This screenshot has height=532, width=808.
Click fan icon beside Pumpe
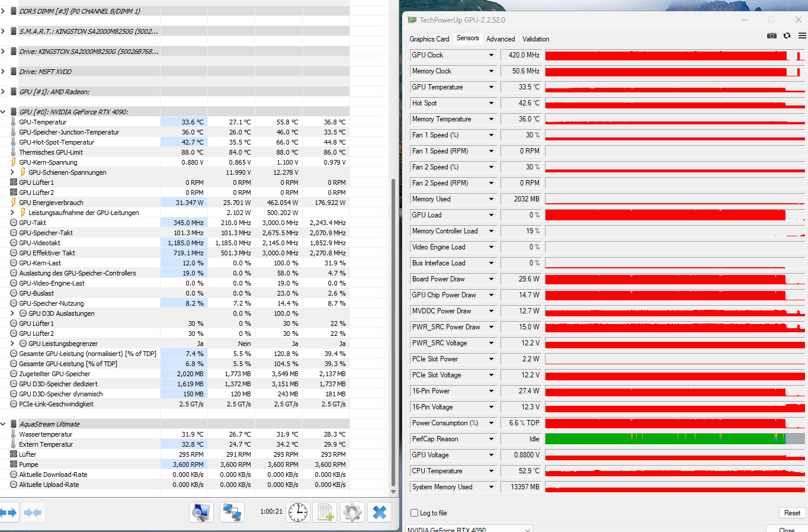[x=14, y=464]
